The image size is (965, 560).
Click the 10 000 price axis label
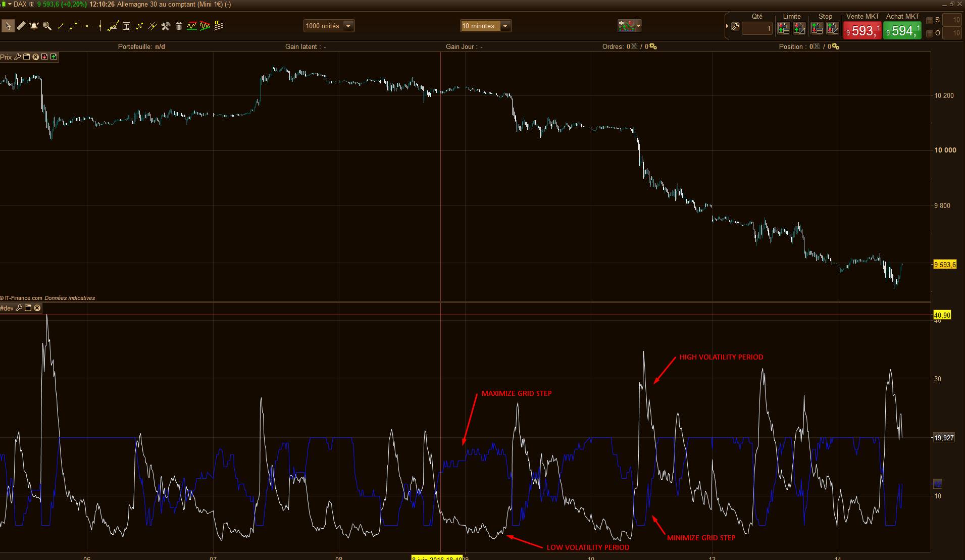click(945, 150)
